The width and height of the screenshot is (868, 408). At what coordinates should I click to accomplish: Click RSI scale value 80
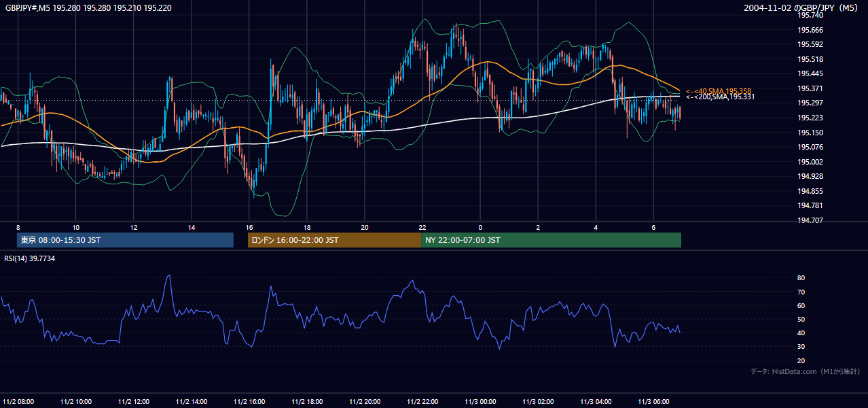tap(801, 278)
